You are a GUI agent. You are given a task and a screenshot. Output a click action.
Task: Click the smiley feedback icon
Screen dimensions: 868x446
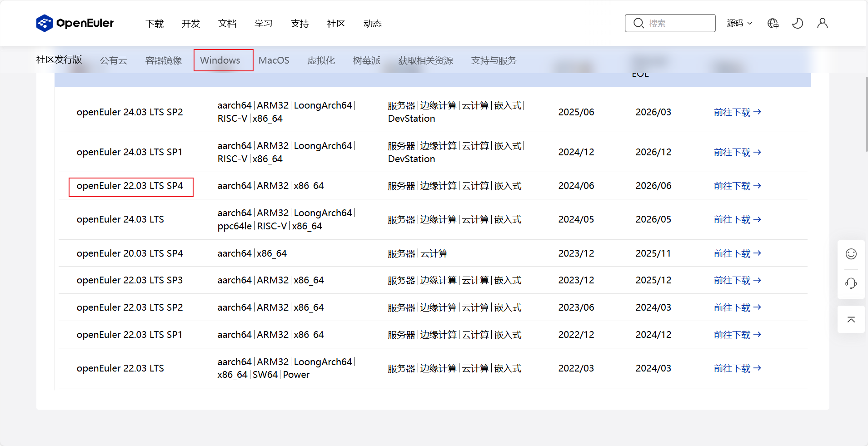851,254
